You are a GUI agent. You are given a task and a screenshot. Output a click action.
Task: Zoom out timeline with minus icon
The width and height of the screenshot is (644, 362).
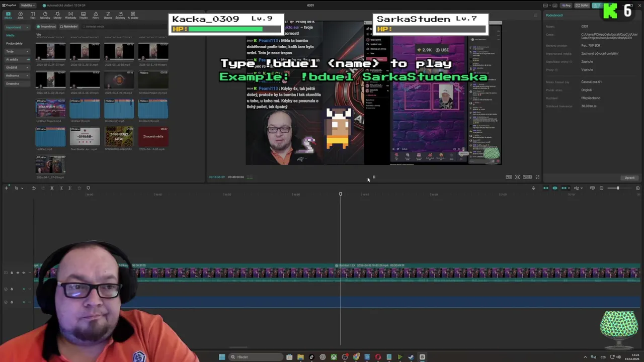coord(601,188)
